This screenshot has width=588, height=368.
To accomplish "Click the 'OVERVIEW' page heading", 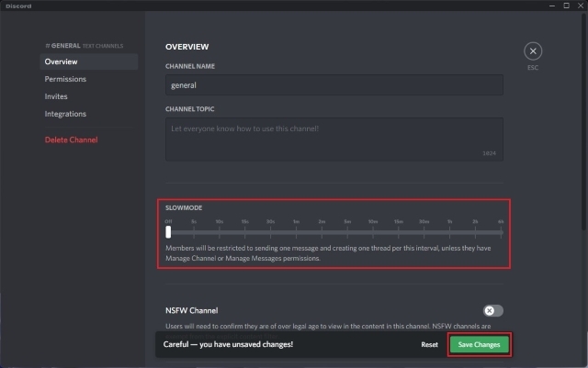I will tap(187, 47).
